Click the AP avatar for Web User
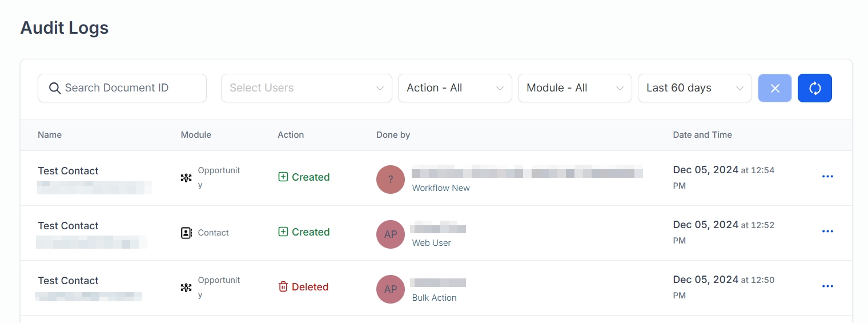This screenshot has width=868, height=323. pos(391,234)
